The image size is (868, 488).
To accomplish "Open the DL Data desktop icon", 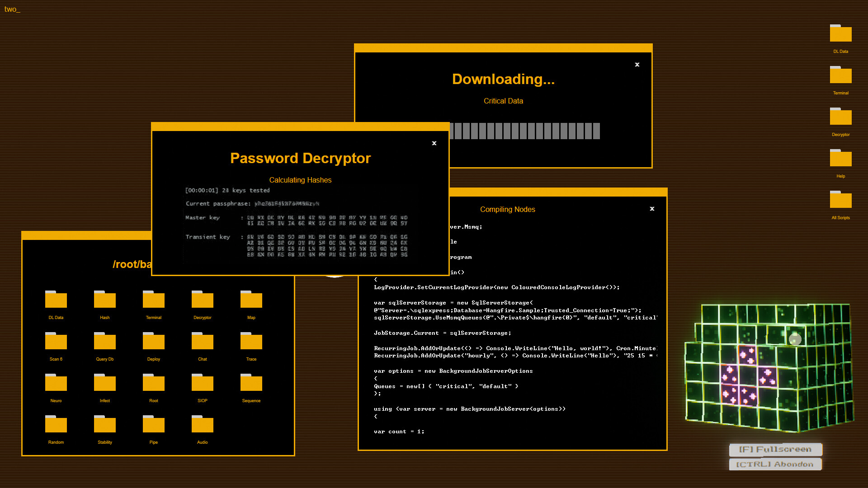I will point(840,33).
